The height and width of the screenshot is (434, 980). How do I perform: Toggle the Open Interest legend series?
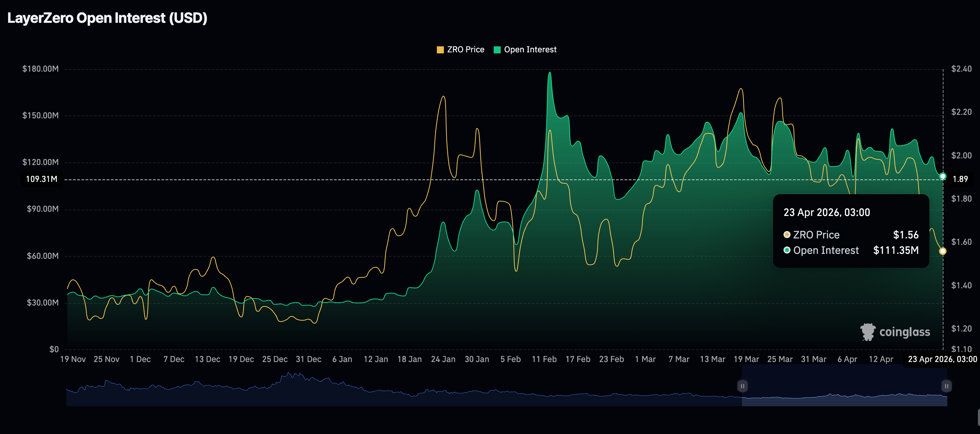tap(530, 50)
